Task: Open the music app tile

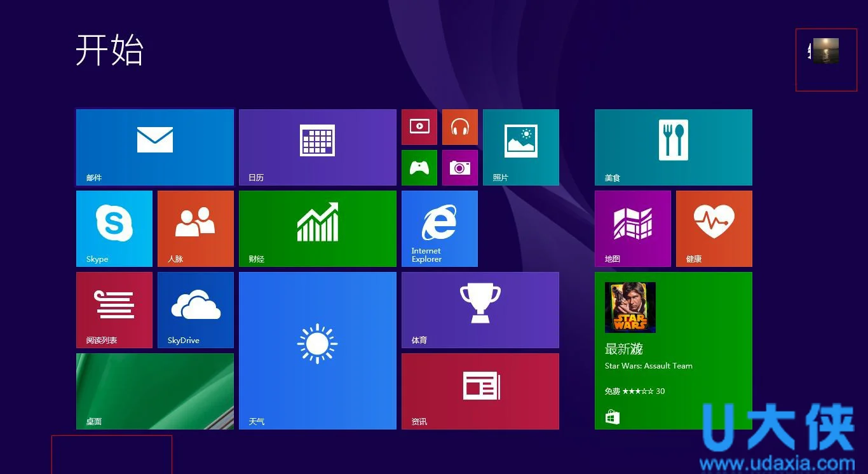Action: pyautogui.click(x=459, y=126)
